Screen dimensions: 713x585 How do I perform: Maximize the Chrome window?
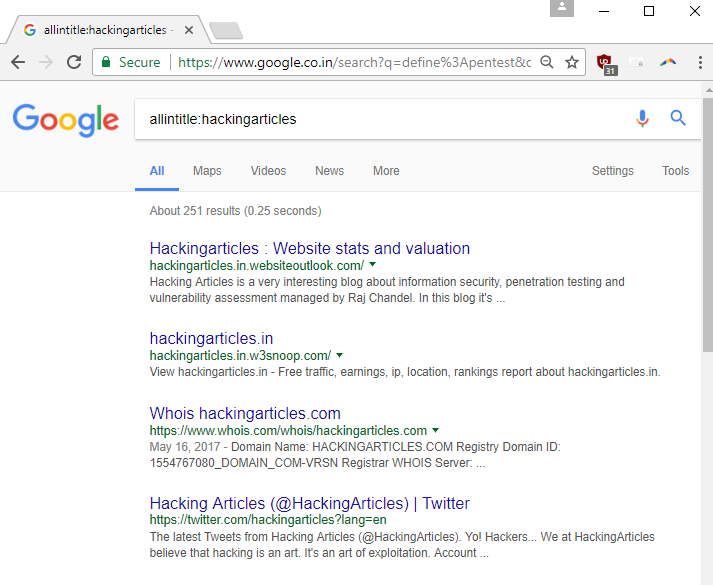649,11
